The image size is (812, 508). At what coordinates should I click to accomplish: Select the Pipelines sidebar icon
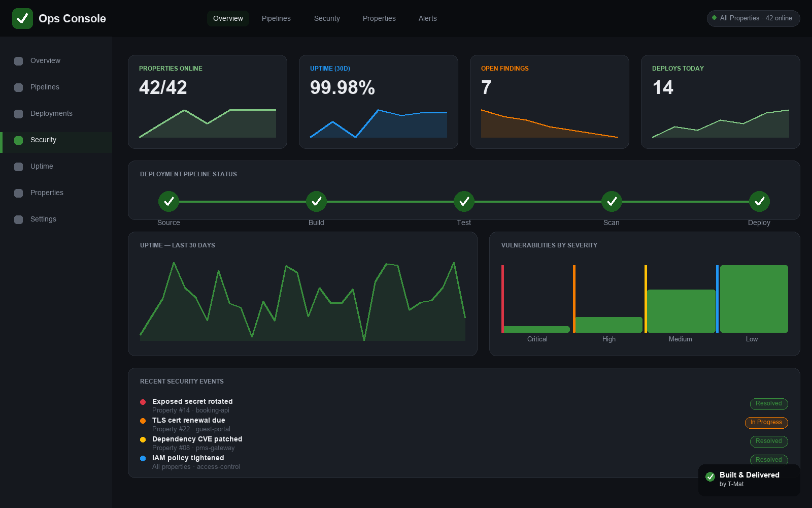coord(19,87)
